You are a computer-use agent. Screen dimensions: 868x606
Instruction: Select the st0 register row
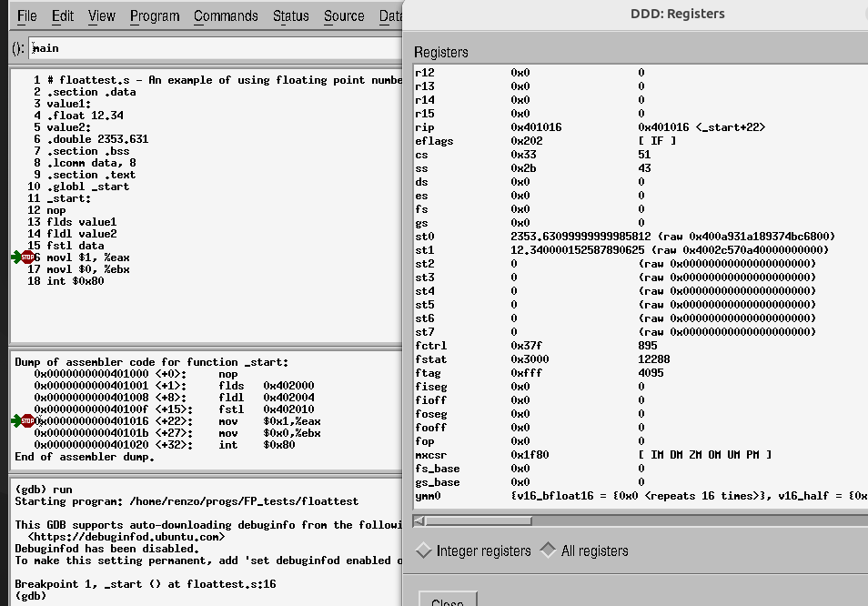pyautogui.click(x=641, y=237)
